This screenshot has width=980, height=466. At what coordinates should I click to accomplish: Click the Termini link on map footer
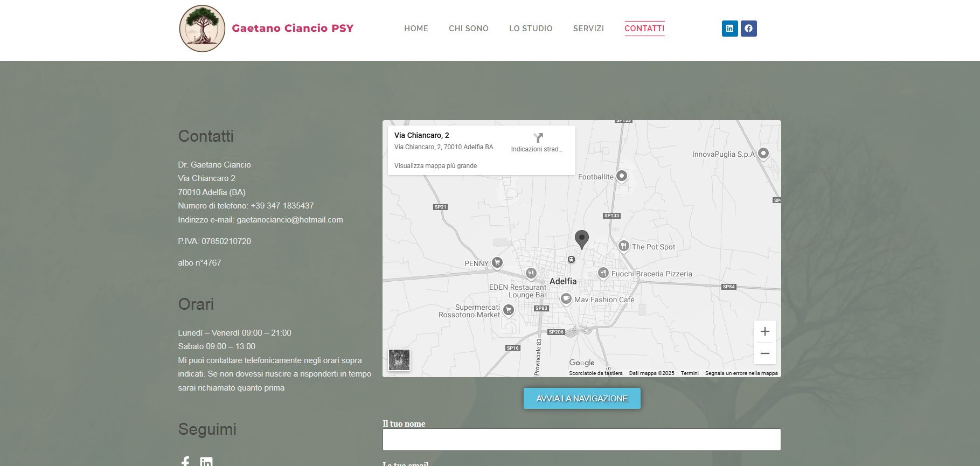coord(689,373)
